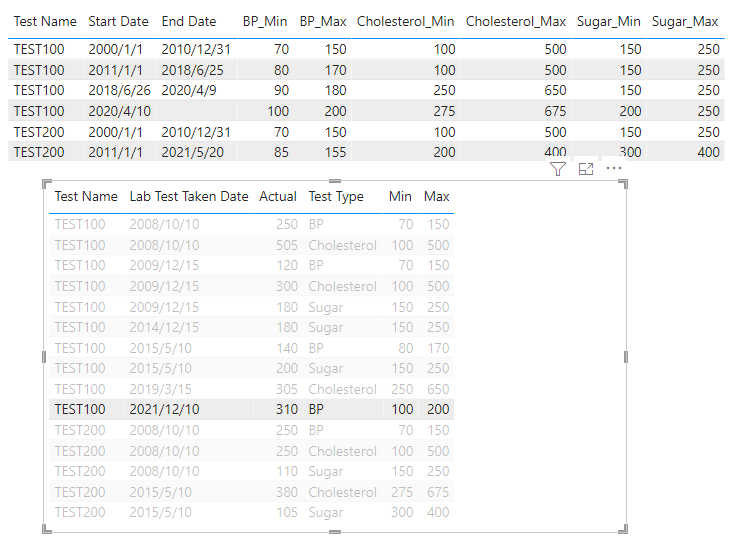The width and height of the screenshot is (744, 559).
Task: Select Actual value 505 cell
Action: [x=287, y=245]
